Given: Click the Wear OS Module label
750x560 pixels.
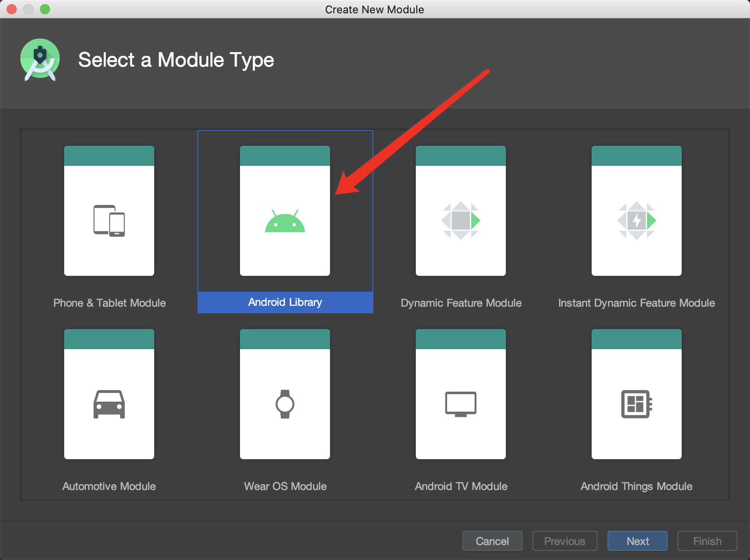Looking at the screenshot, I should (x=285, y=486).
